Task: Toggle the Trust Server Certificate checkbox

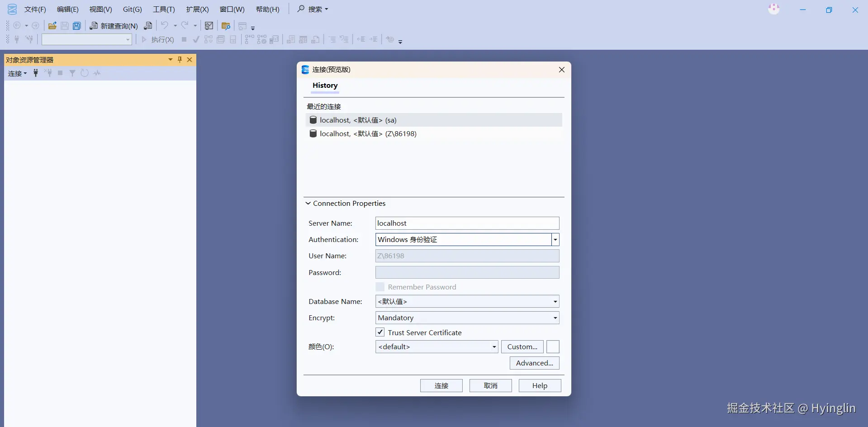Action: tap(380, 332)
